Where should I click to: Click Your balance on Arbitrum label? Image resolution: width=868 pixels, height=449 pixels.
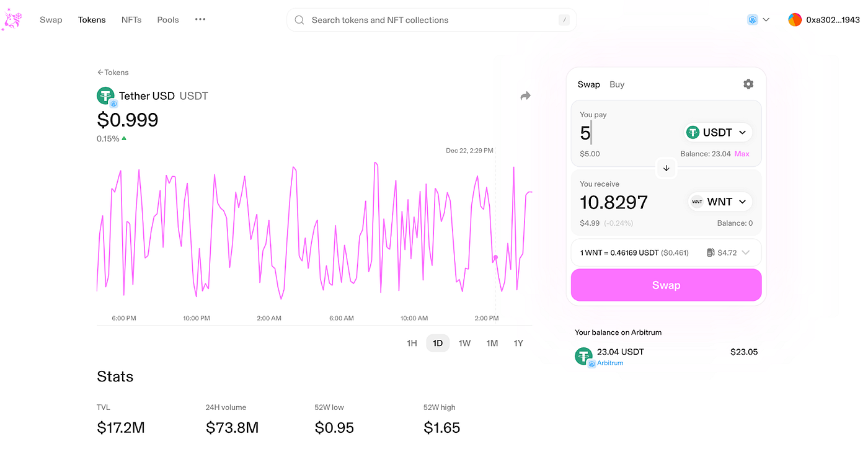(618, 332)
